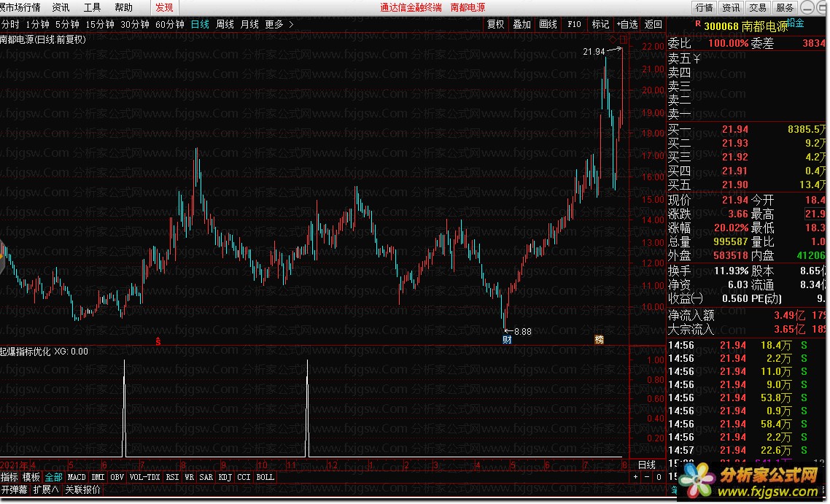
Task: Click the 300068 南都电源 stock title
Action: click(x=746, y=26)
